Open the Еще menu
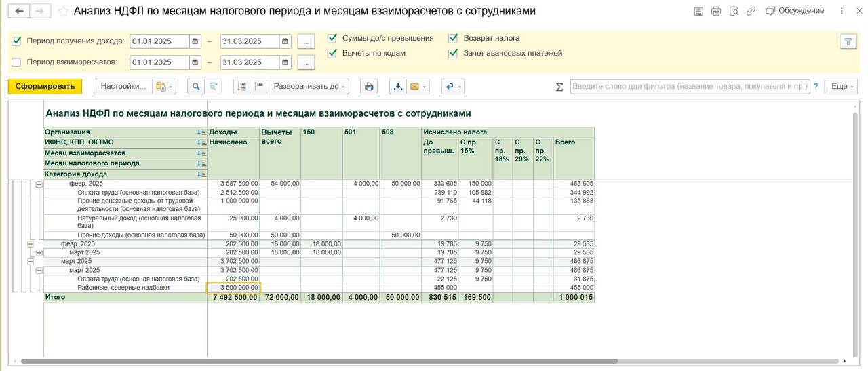 tap(842, 86)
